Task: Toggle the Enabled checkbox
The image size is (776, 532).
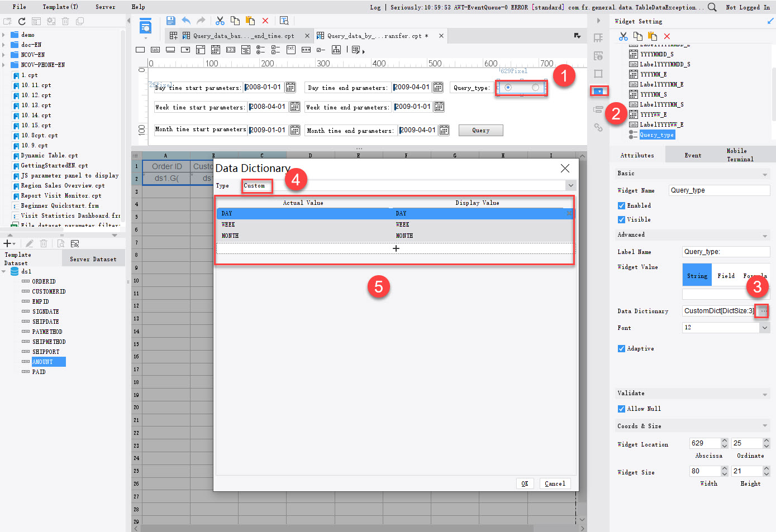Action: pos(621,205)
